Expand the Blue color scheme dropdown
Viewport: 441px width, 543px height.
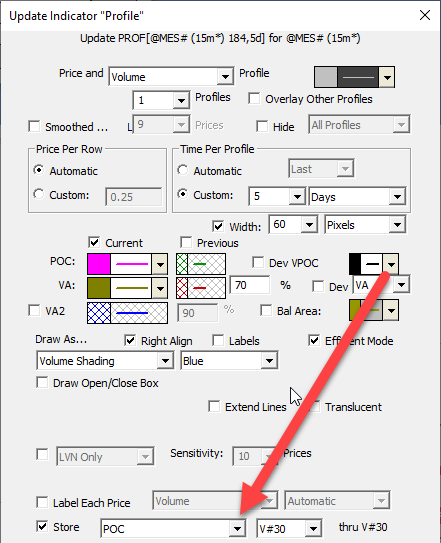click(x=269, y=361)
